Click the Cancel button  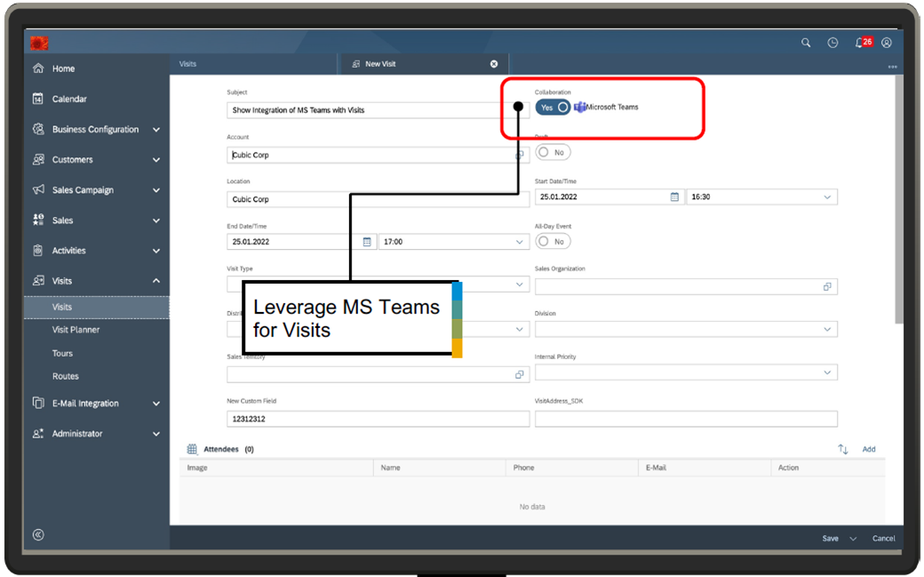[883, 539]
